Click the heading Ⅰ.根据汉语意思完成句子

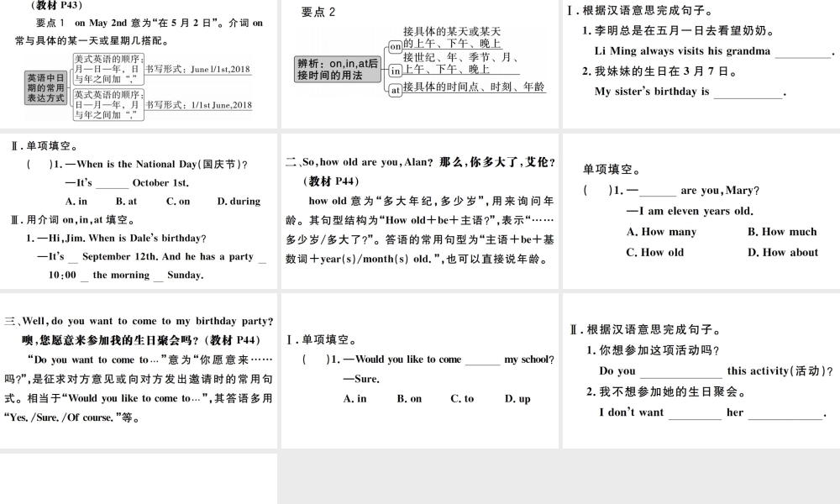pyautogui.click(x=640, y=10)
